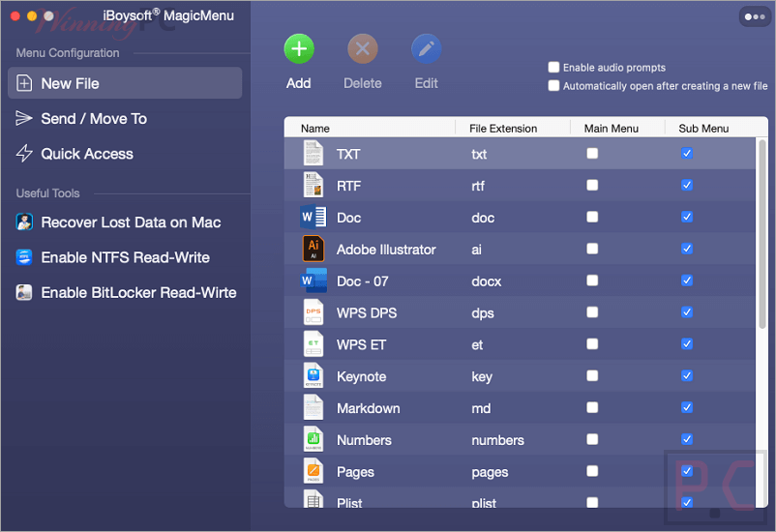Uncheck Sub Menu for Numbers row
The width and height of the screenshot is (776, 532).
pos(687,439)
